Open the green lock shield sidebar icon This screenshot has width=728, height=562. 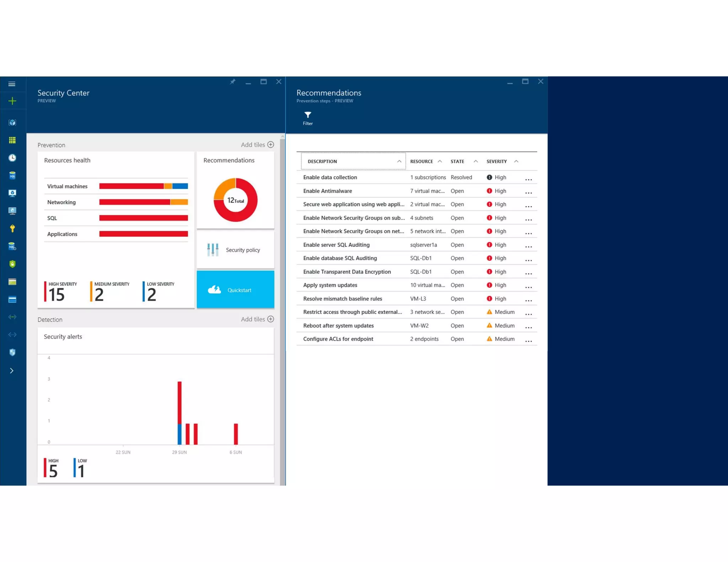pos(12,264)
